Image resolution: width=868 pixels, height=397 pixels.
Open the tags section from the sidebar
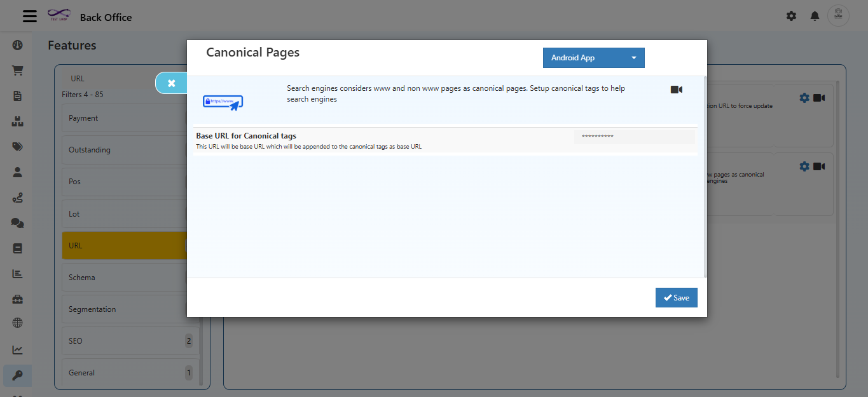(x=17, y=147)
